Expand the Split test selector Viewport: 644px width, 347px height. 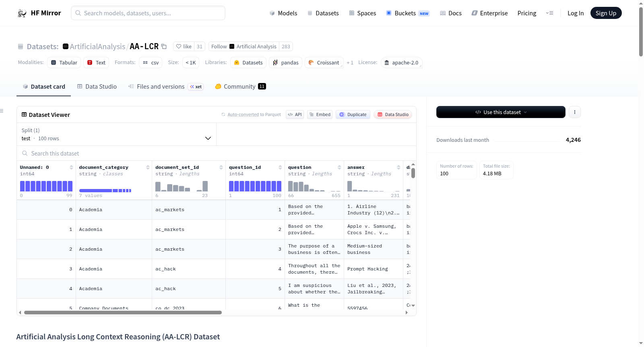tap(117, 134)
